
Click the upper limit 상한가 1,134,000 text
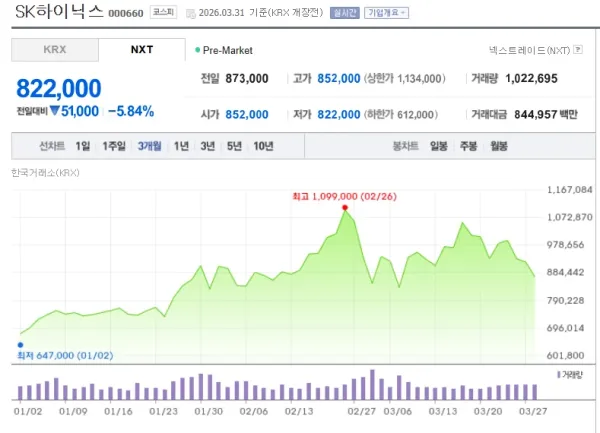coord(404,78)
